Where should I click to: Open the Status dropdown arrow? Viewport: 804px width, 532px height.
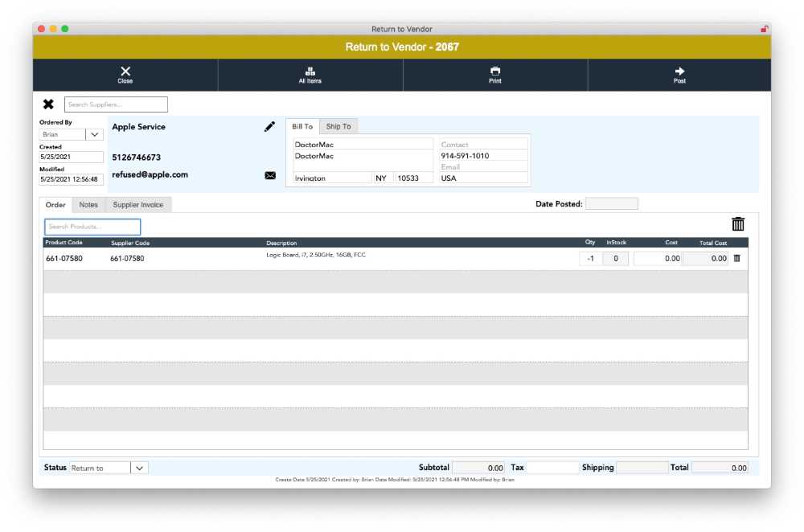click(139, 468)
